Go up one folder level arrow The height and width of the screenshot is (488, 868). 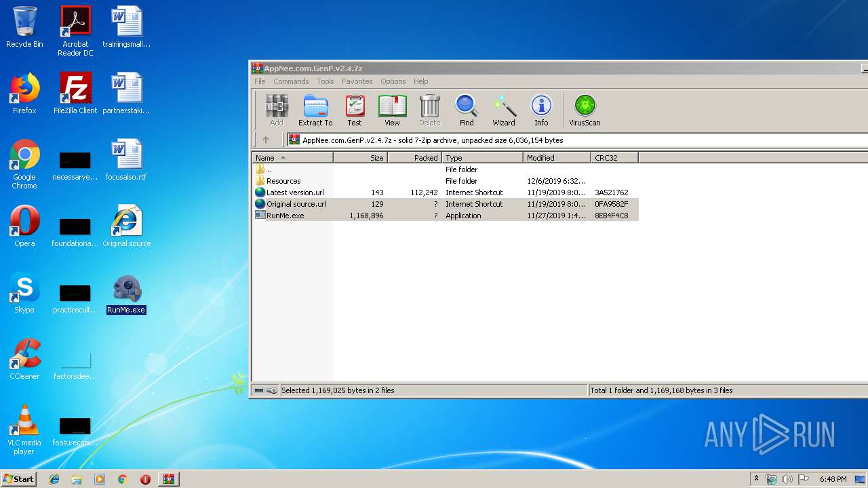coord(266,140)
